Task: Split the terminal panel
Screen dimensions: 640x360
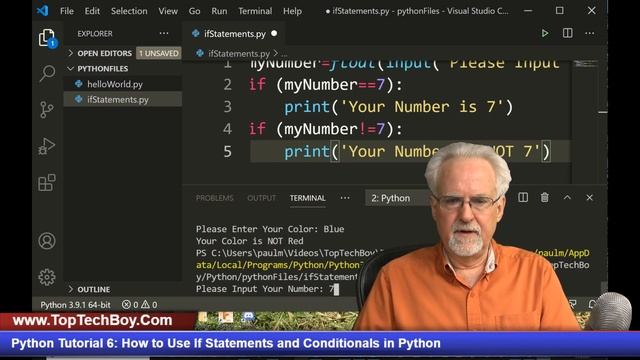Action: [523, 198]
